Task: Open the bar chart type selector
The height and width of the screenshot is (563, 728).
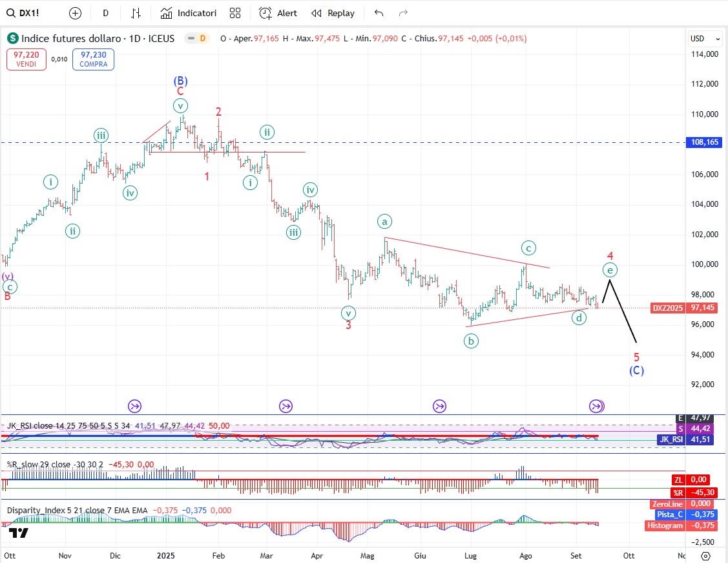Action: [x=136, y=13]
